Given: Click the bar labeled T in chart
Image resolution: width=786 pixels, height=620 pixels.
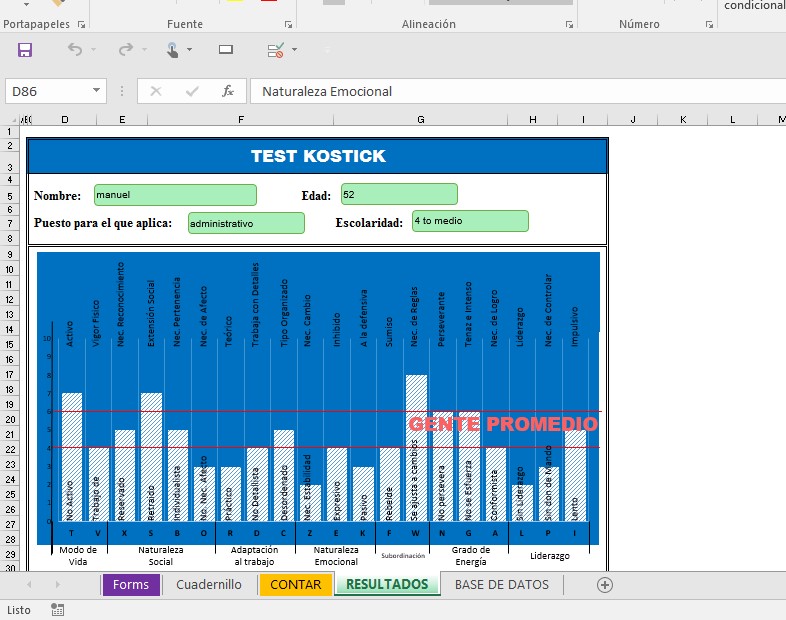Looking at the screenshot, I should [72, 457].
